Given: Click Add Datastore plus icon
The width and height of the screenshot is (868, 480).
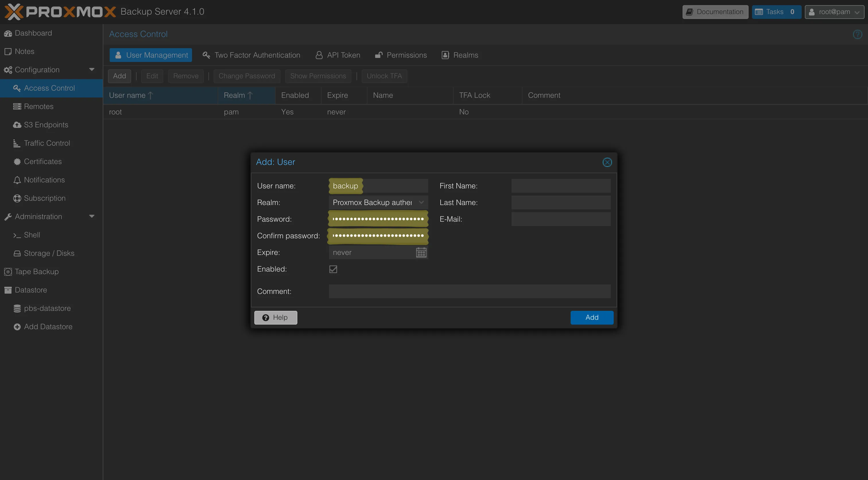Looking at the screenshot, I should pos(17,327).
